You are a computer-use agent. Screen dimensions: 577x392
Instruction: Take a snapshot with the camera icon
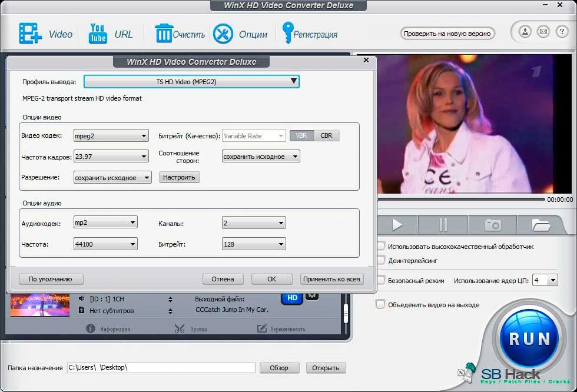click(x=492, y=224)
